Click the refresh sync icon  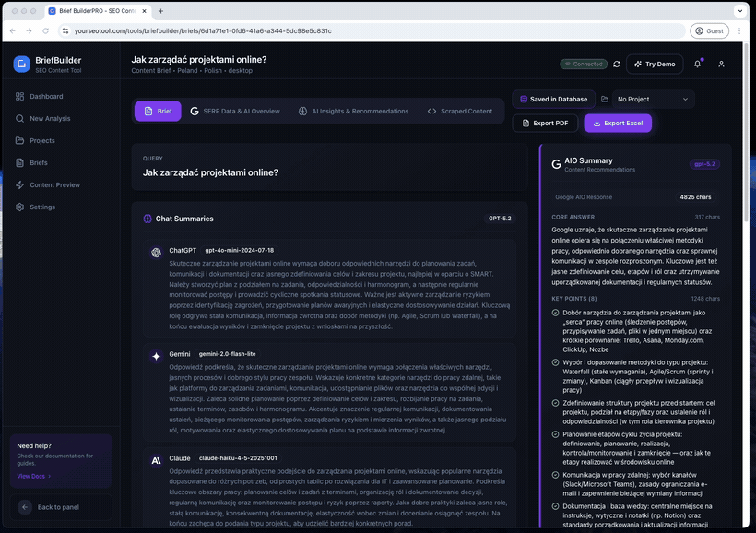coord(617,64)
